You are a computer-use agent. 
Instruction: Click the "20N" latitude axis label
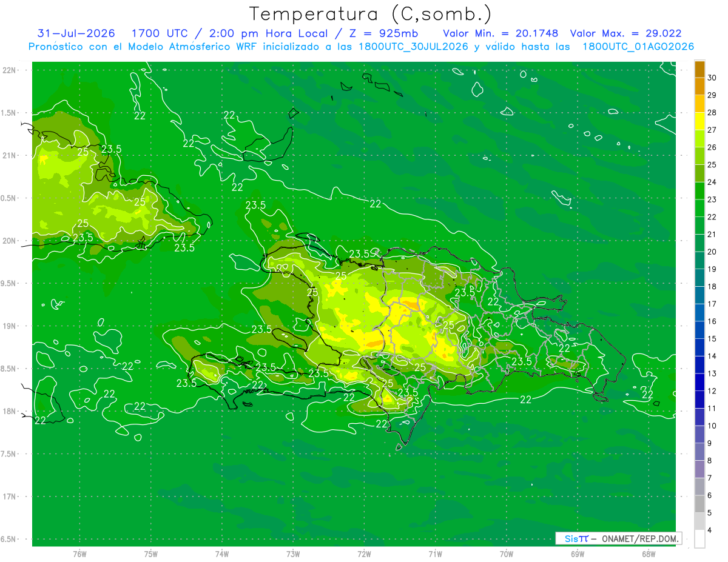coord(10,241)
